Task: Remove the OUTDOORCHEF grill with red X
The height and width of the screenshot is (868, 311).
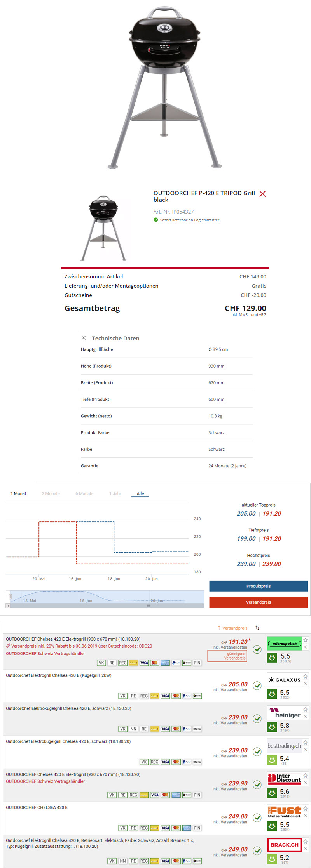Action: pos(262,194)
